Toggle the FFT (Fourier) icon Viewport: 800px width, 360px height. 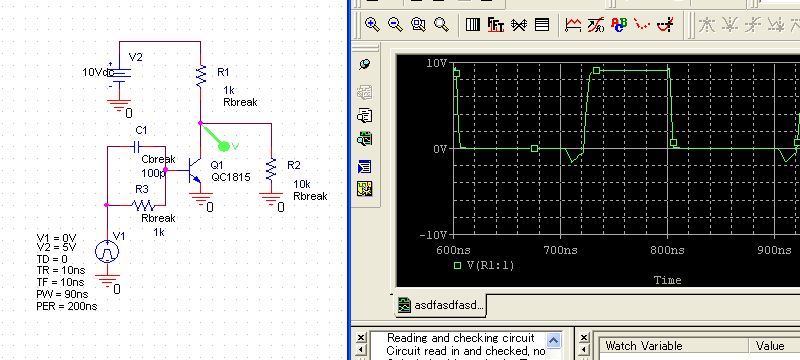(x=495, y=24)
